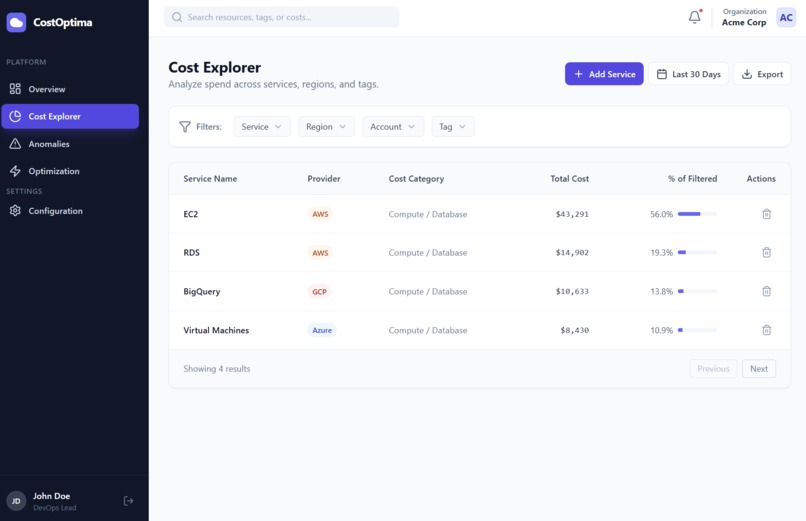Viewport: 806px width, 521px height.
Task: Click the $43,291 total cost value
Action: click(x=572, y=214)
